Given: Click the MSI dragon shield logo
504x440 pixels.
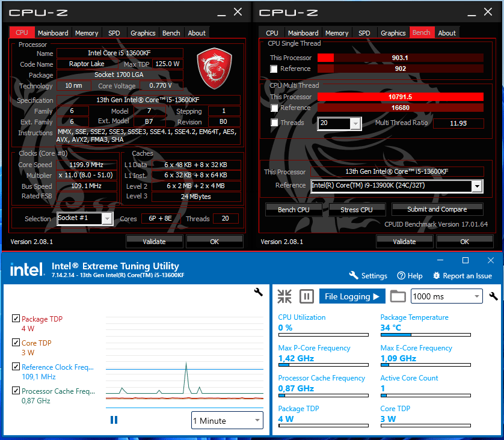Looking at the screenshot, I should coord(214,69).
